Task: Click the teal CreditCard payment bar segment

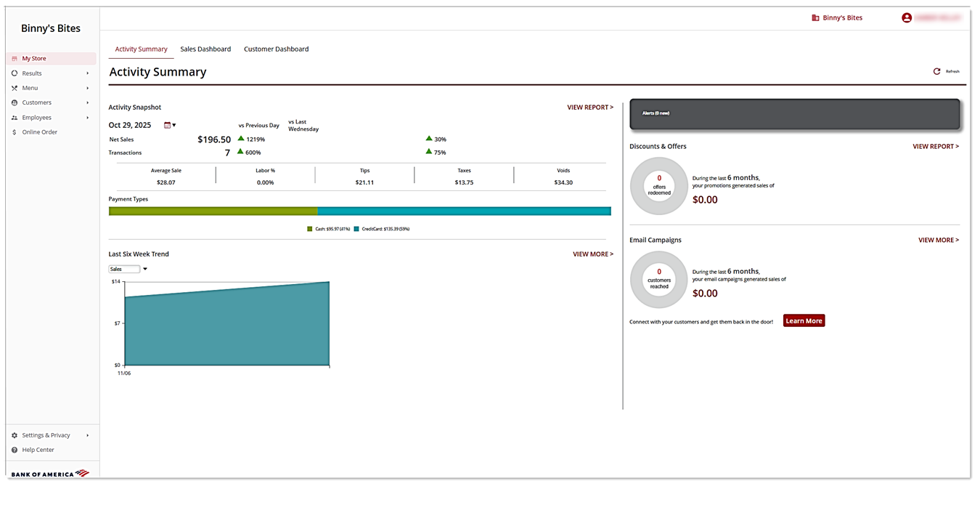Action: pyautogui.click(x=464, y=211)
